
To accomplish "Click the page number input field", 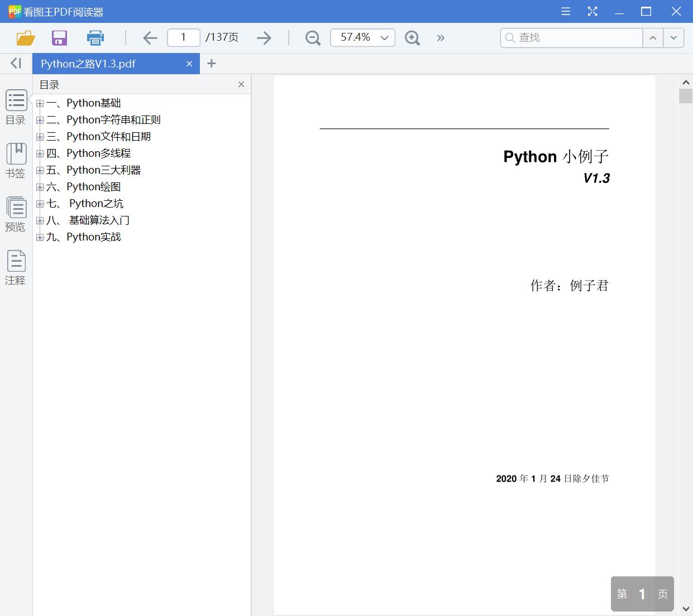I will 183,37.
